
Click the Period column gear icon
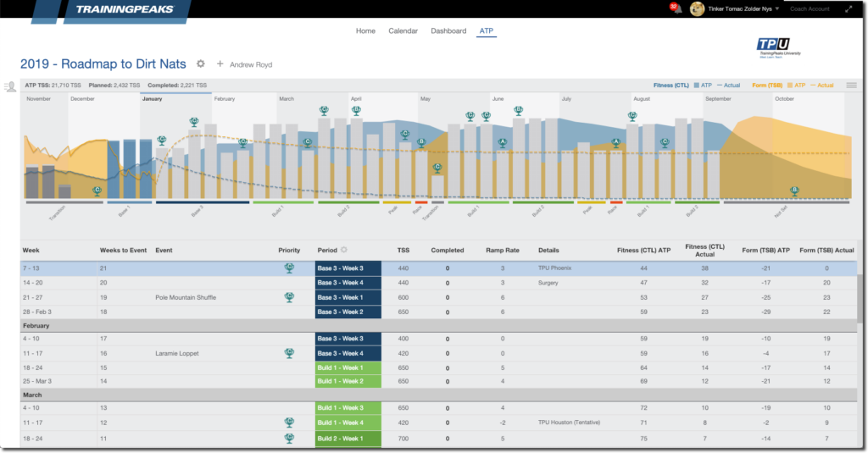344,250
